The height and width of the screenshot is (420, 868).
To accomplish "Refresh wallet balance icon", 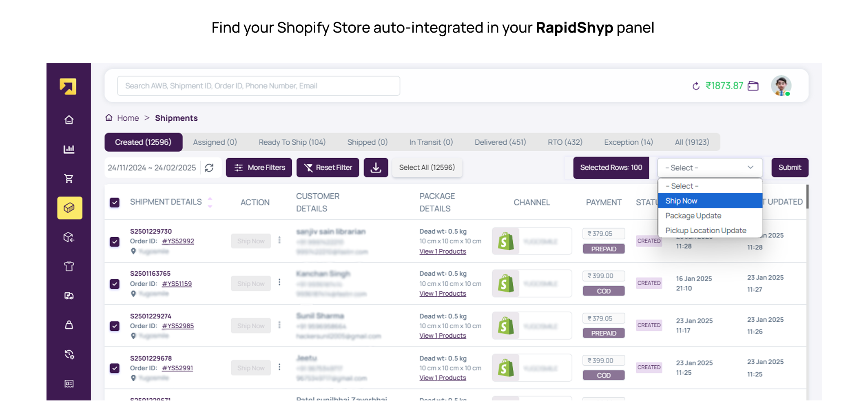I will pos(696,86).
